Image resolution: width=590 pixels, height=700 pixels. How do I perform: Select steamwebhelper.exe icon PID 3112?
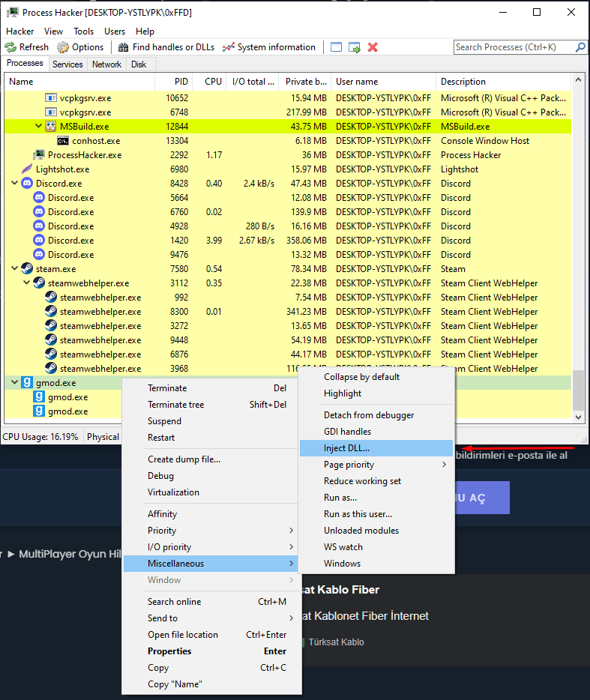click(x=39, y=283)
